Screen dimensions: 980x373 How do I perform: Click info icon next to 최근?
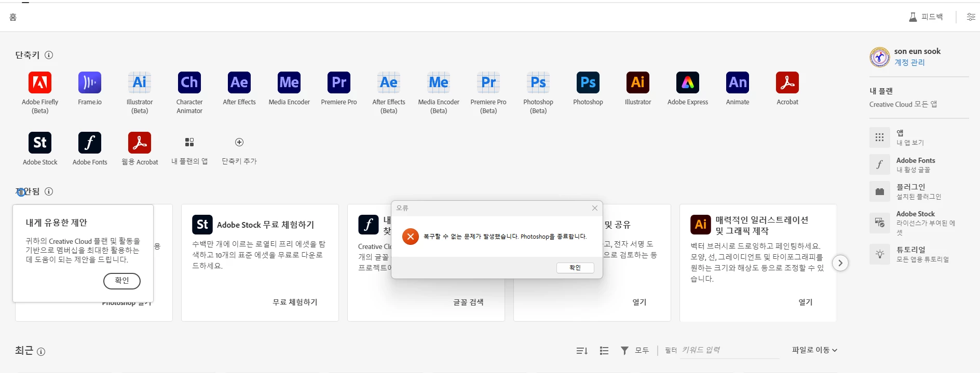41,352
